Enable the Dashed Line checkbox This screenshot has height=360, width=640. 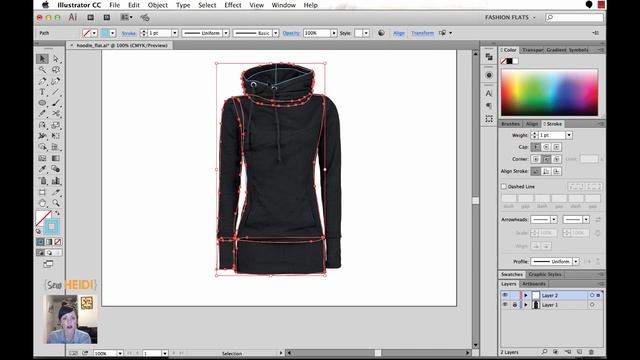point(504,187)
